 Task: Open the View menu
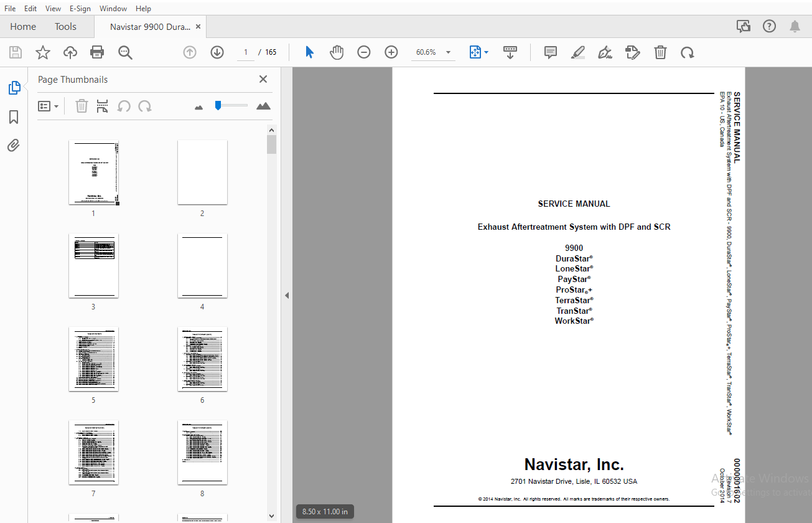54,9
